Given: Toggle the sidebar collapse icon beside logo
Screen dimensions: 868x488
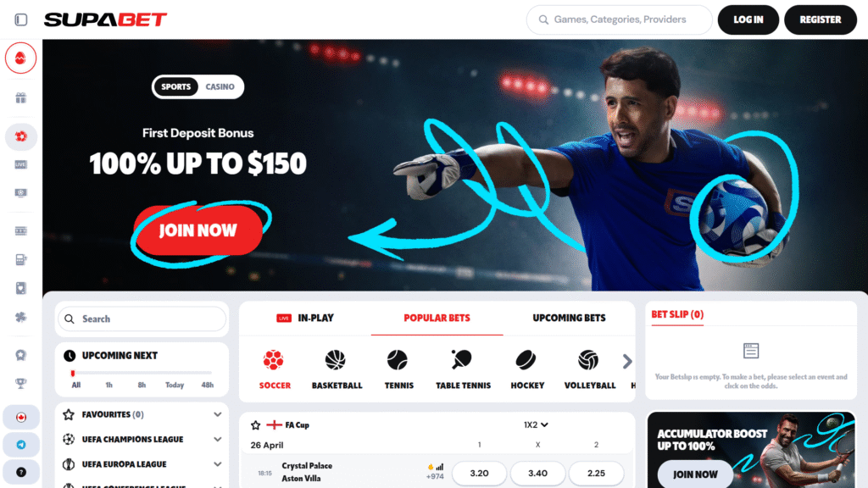Looking at the screenshot, I should pyautogui.click(x=21, y=20).
